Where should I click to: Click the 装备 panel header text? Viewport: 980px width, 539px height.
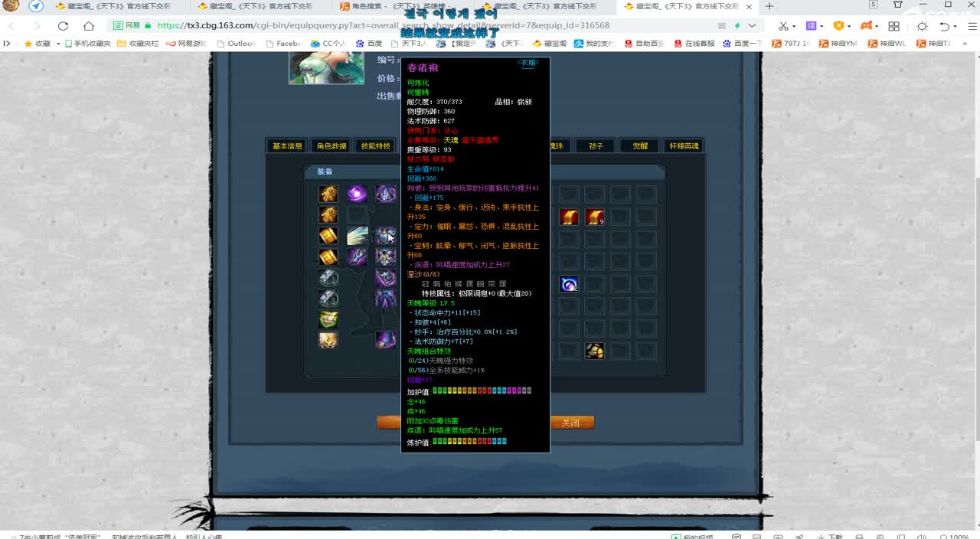click(x=325, y=171)
